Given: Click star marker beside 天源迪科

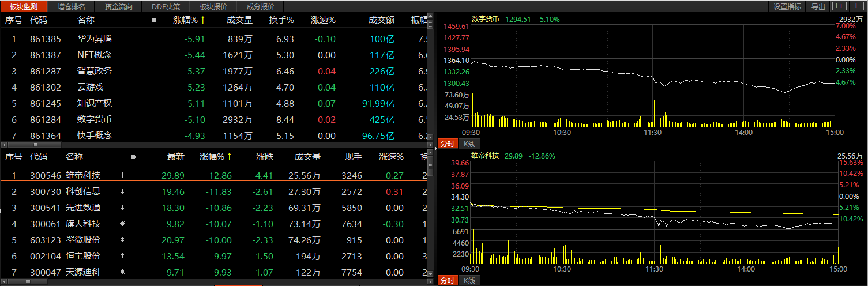Looking at the screenshot, I should point(122,272).
